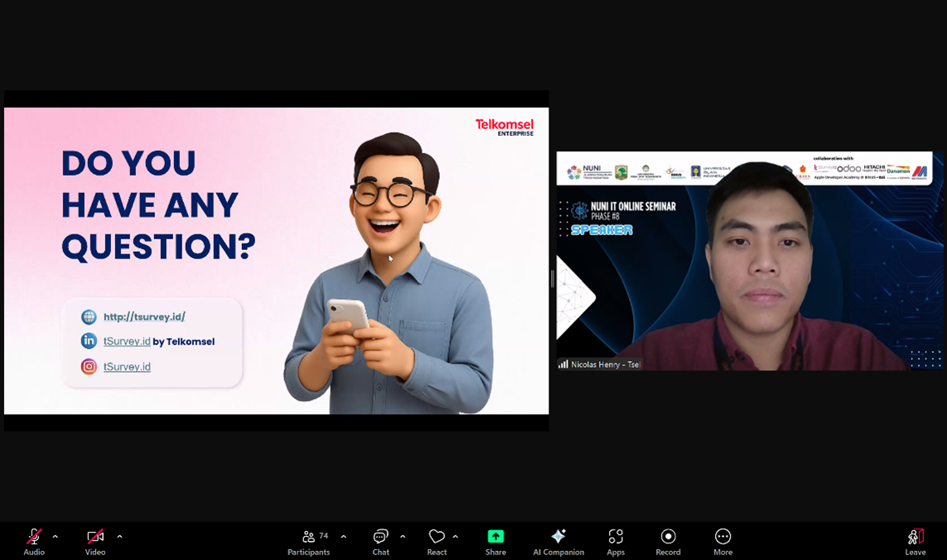The image size is (947, 560).
Task: Expand the caret next to Participants
Action: pyautogui.click(x=344, y=537)
